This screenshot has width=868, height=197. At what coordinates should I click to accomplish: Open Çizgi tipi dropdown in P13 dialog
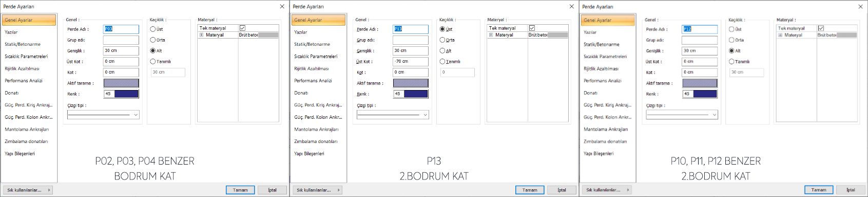393,115
